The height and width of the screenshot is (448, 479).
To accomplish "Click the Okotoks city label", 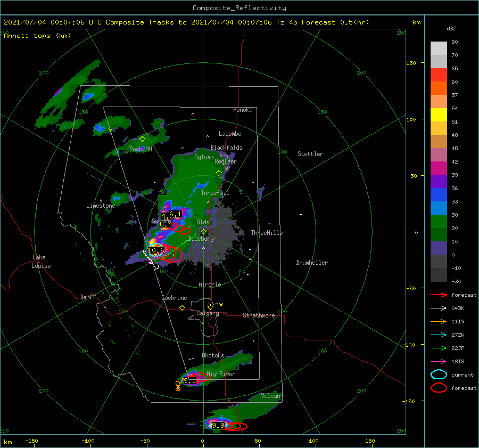I will pos(213,355).
